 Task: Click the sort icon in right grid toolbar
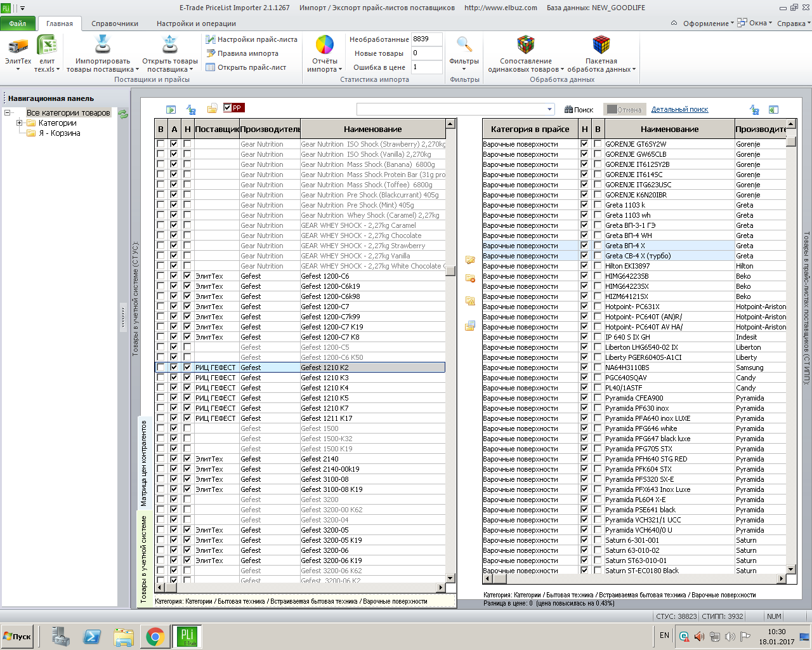[754, 110]
